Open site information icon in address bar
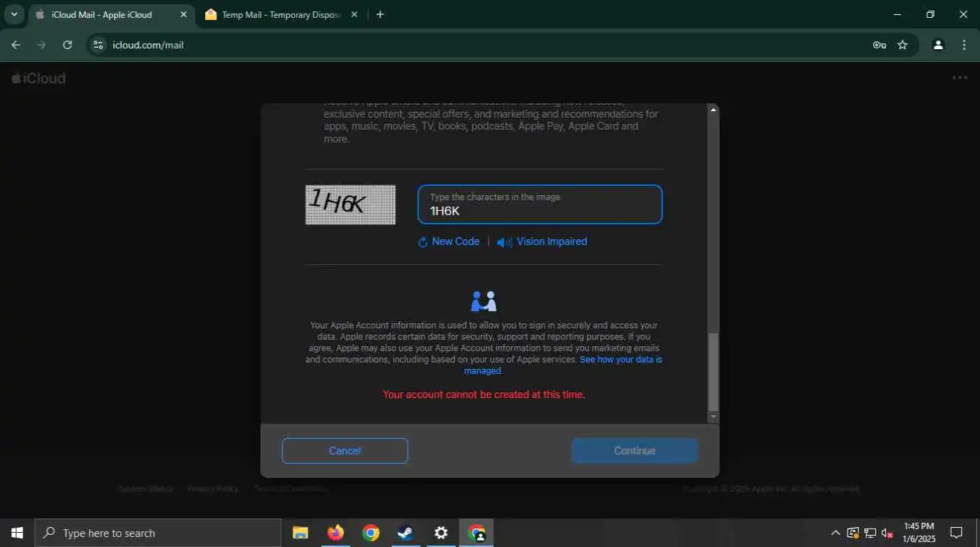 pyautogui.click(x=98, y=45)
